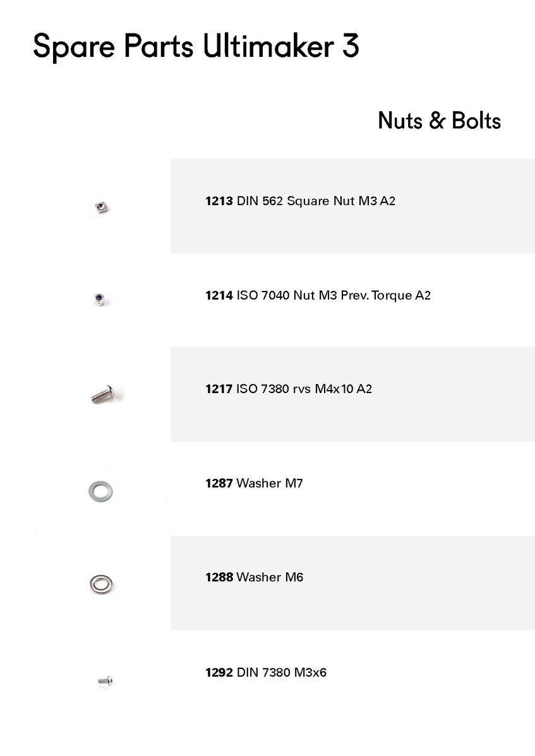Viewport: 535px width, 756px height.
Task: Click the Washer M6 image
Action: click(101, 584)
